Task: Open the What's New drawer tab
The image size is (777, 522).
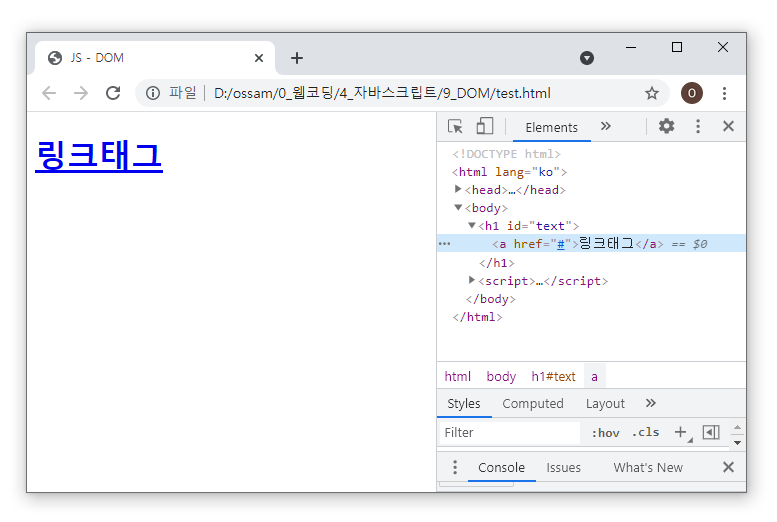Action: (x=648, y=467)
